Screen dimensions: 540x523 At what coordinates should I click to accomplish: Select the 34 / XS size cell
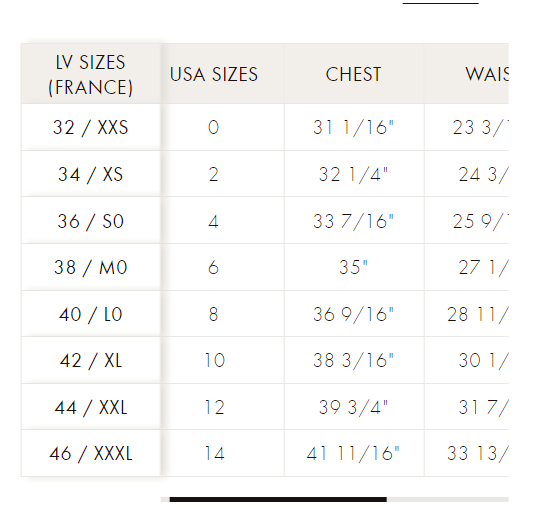pos(91,174)
